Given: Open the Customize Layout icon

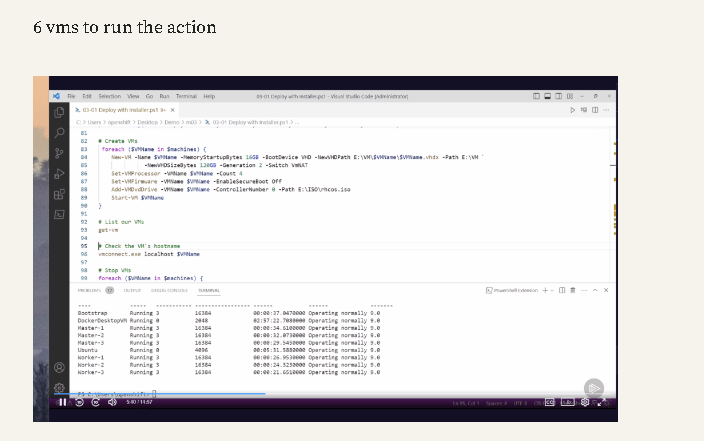Looking at the screenshot, I should coord(570,96).
